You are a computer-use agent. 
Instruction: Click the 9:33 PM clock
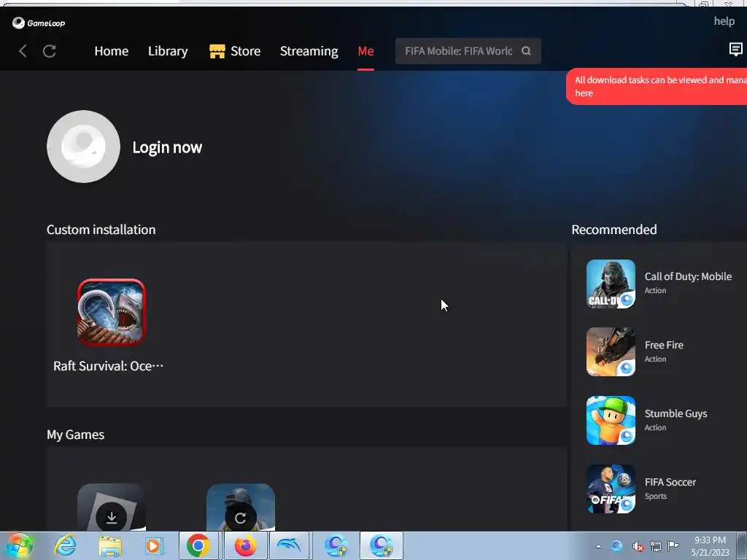[710, 540]
